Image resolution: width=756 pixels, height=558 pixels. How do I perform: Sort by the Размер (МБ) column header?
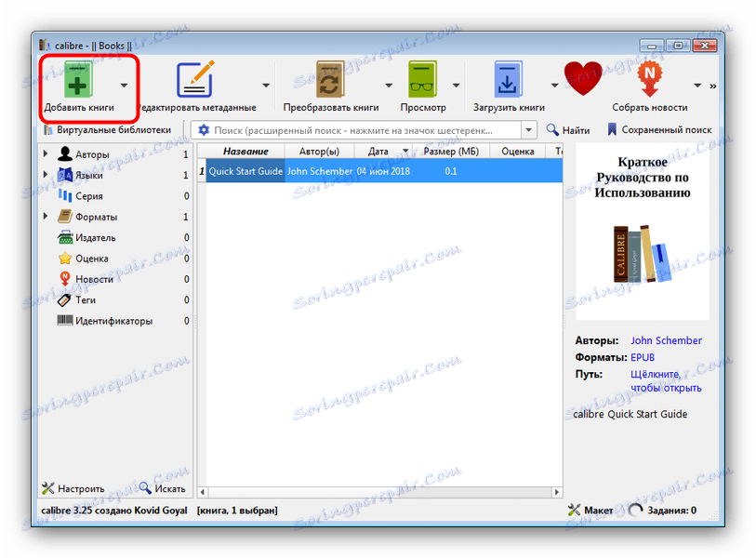coord(451,151)
